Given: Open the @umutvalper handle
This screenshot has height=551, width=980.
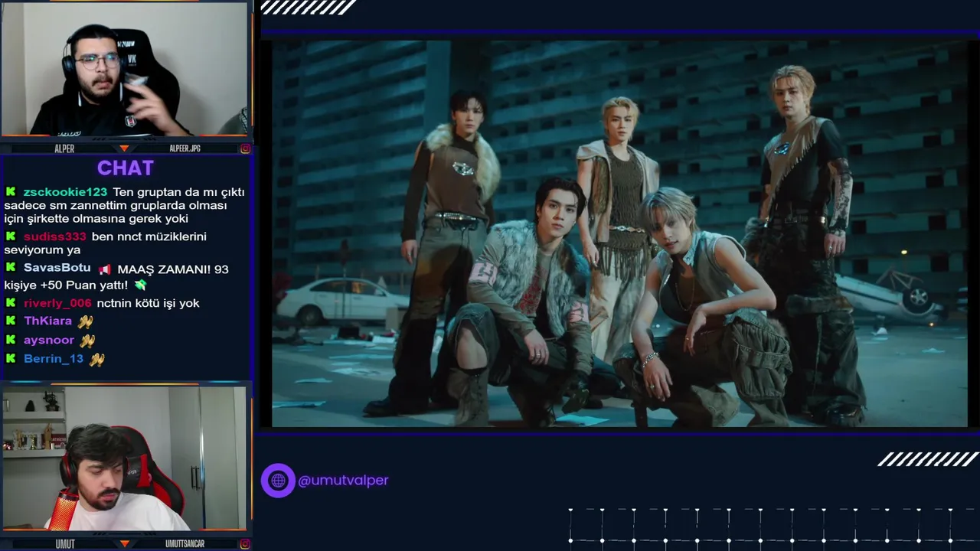Looking at the screenshot, I should pyautogui.click(x=343, y=481).
